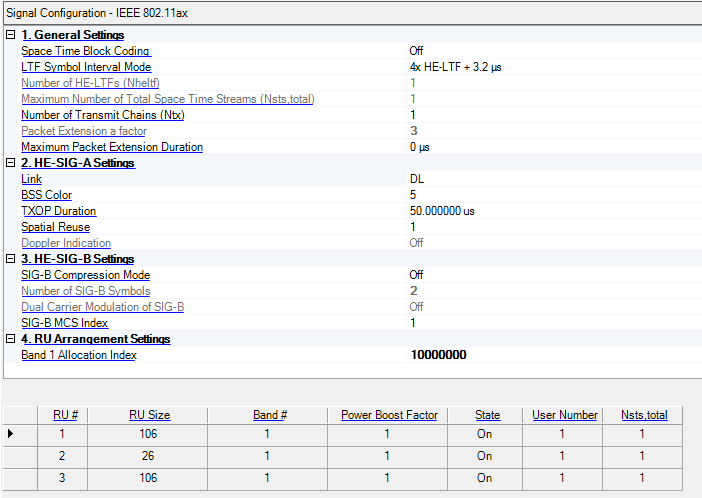Change the Link value DL
This screenshot has width=702, height=498.
[x=417, y=179]
